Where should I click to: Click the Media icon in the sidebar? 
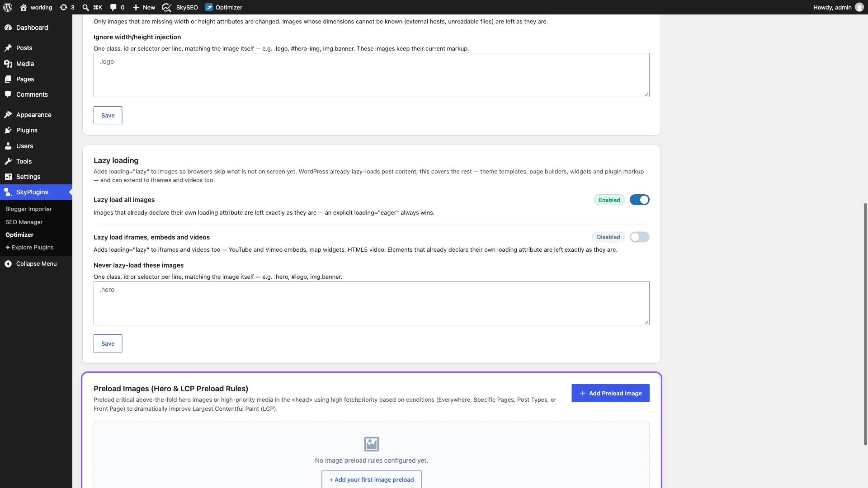[8, 64]
